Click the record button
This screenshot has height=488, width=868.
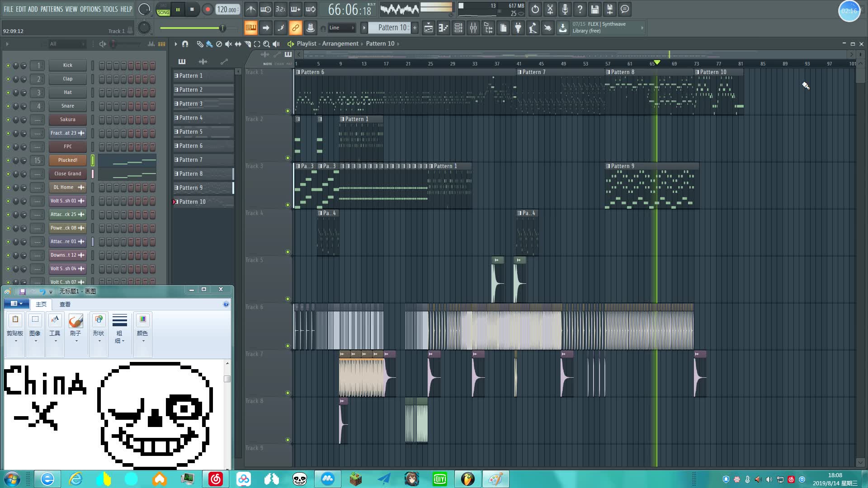tap(208, 9)
